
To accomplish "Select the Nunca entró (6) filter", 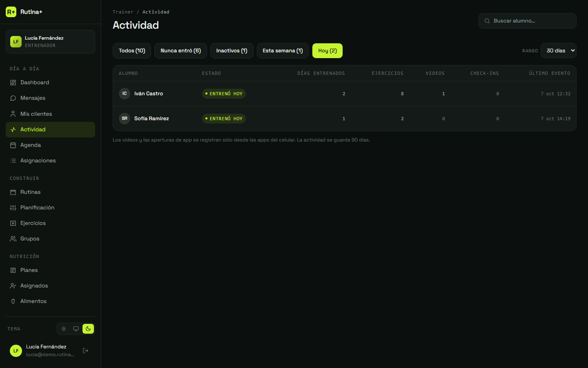I will click(x=180, y=51).
